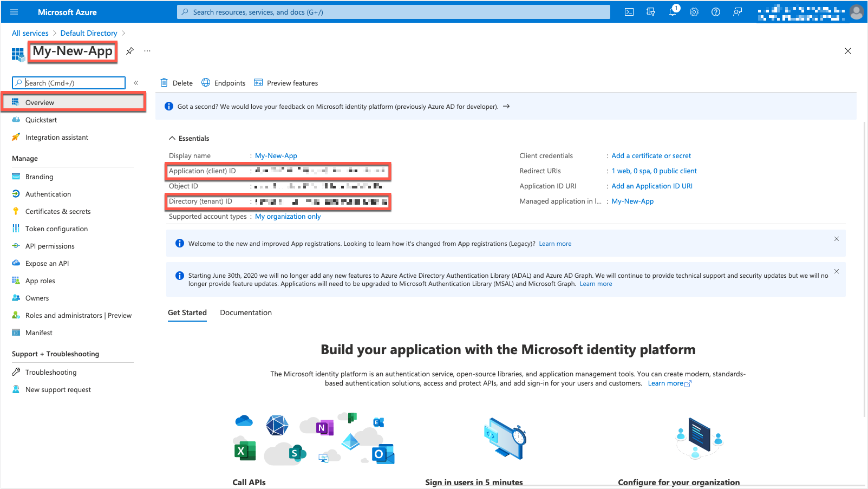This screenshot has height=489, width=868.
Task: Collapse the left sidebar with double chevron
Action: point(136,83)
